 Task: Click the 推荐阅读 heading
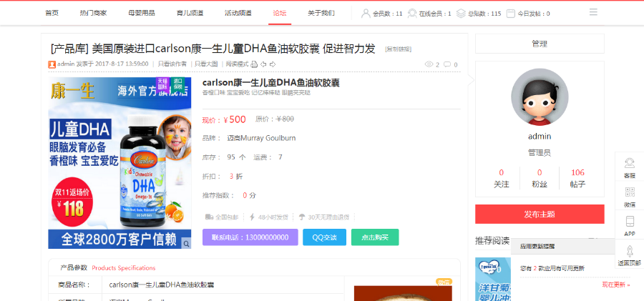492,240
